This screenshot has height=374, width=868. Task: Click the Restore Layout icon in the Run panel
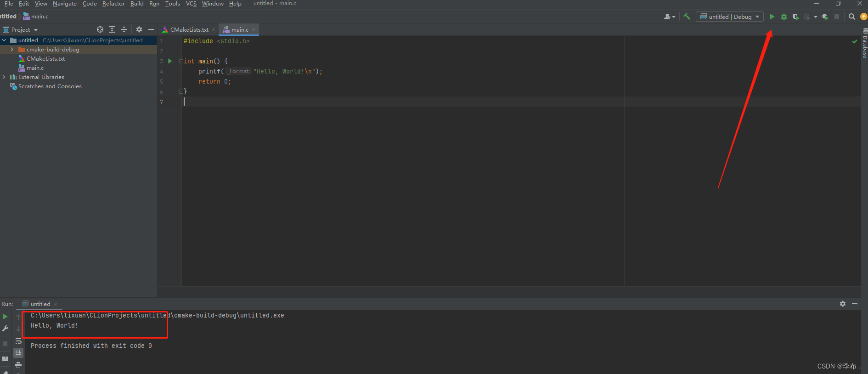click(5, 359)
